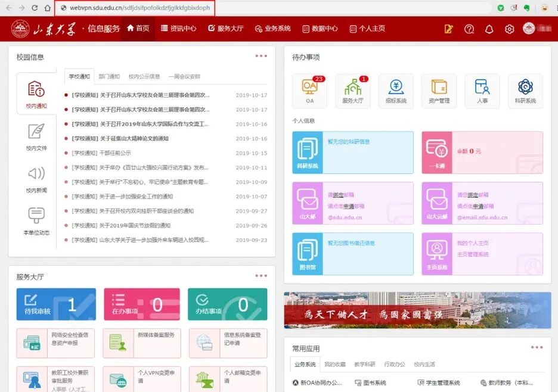
Task: Open 在办事项 pink tile
Action: click(142, 304)
